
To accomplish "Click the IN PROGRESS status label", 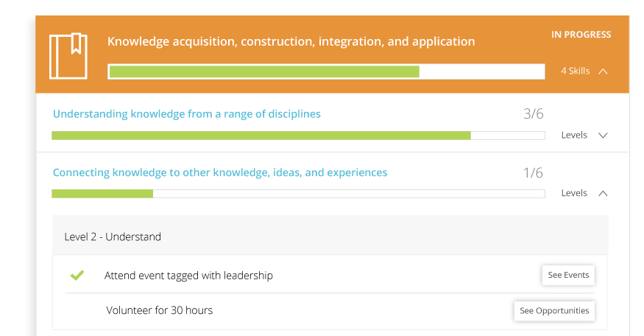I will click(581, 35).
